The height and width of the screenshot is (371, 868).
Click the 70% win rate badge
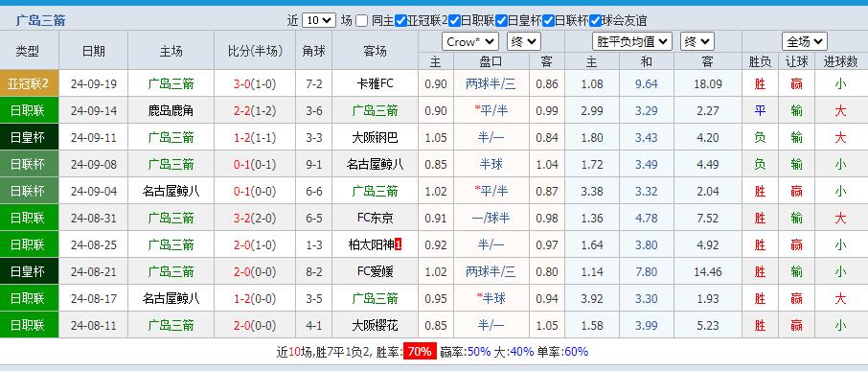pos(420,352)
